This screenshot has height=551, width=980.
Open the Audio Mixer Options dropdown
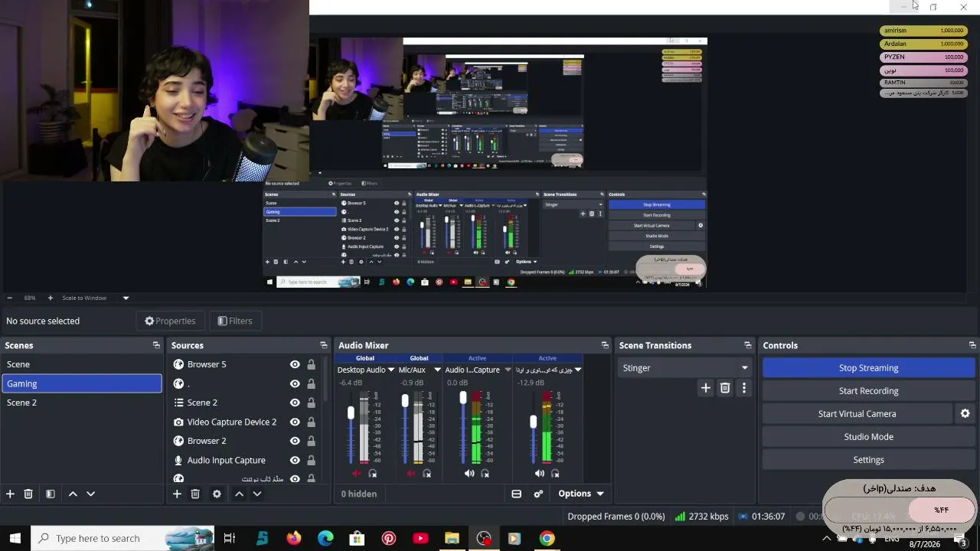point(581,494)
